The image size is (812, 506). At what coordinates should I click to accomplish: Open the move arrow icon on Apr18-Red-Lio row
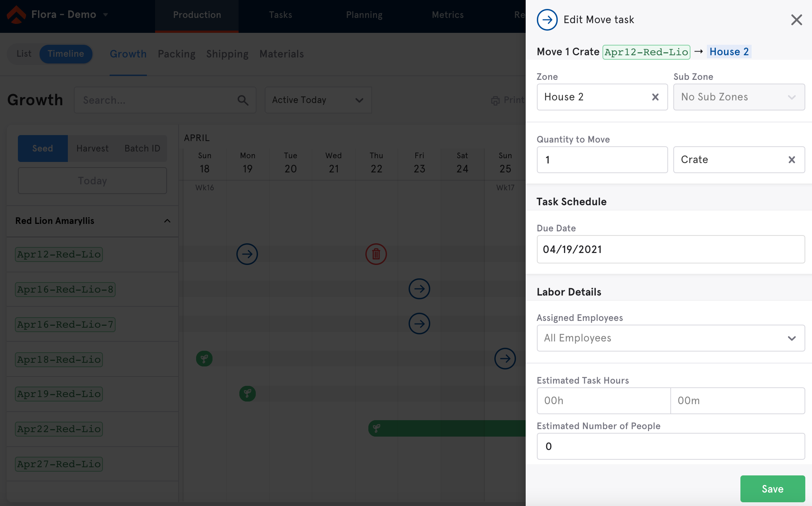point(505,359)
